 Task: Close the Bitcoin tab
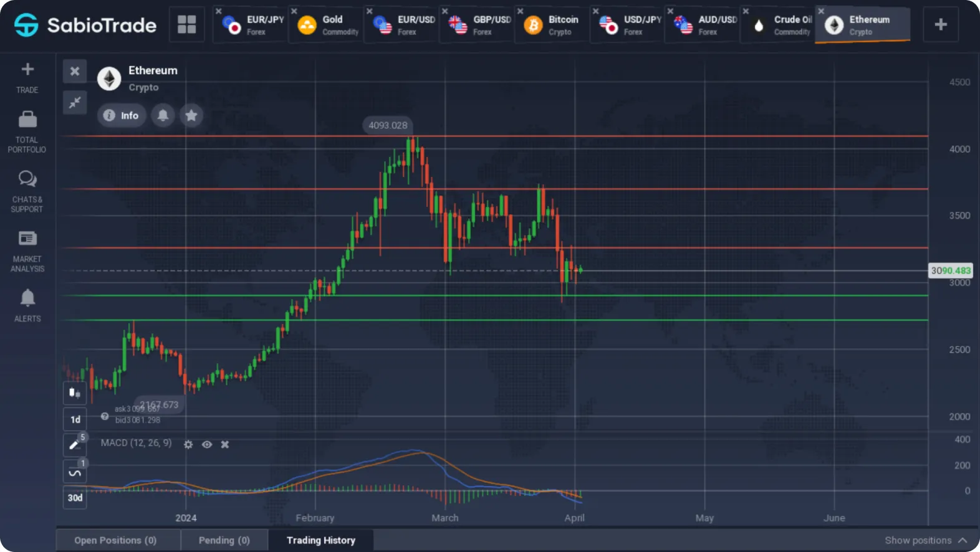click(521, 11)
